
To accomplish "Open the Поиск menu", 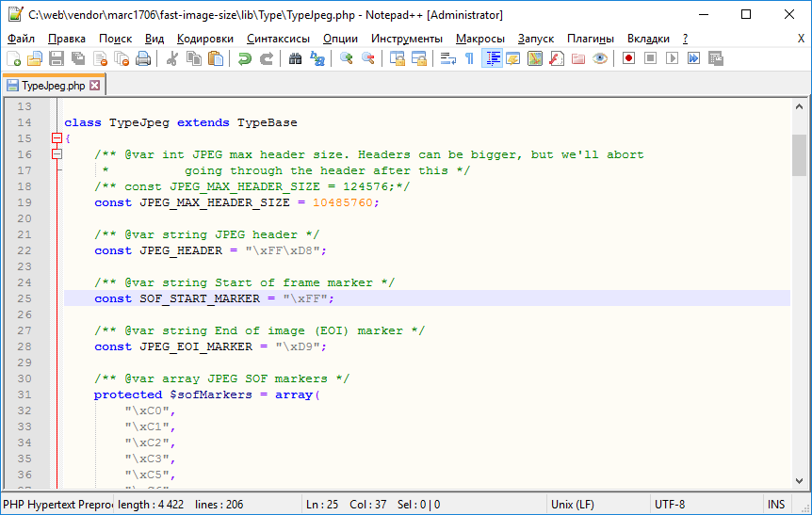I will click(116, 39).
